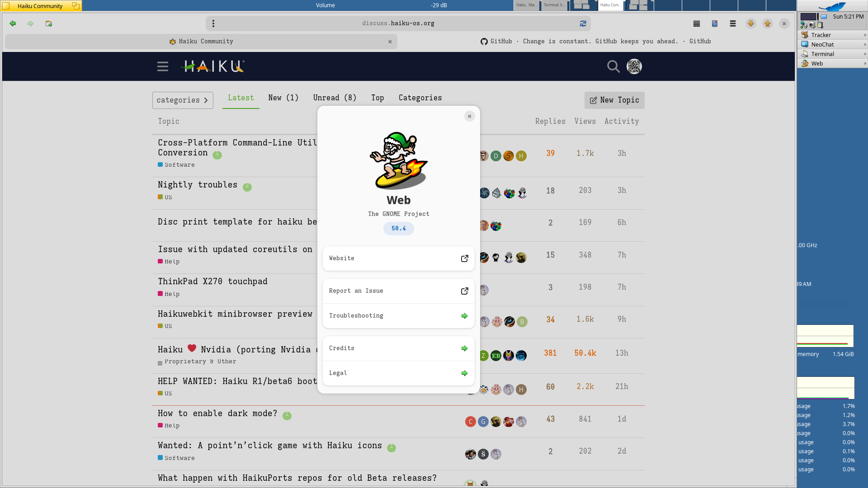Open the Legal row in the About dialog

(x=399, y=373)
